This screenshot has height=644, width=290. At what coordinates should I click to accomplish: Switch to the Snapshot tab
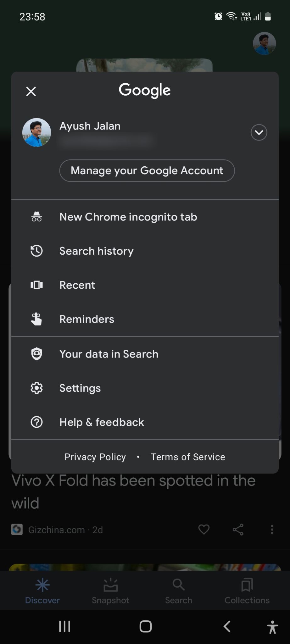point(110,591)
